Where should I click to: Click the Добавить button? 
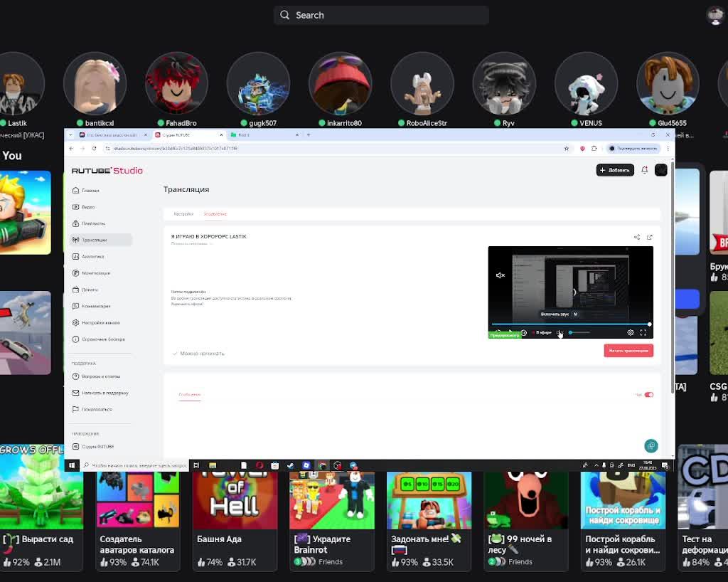(x=615, y=170)
